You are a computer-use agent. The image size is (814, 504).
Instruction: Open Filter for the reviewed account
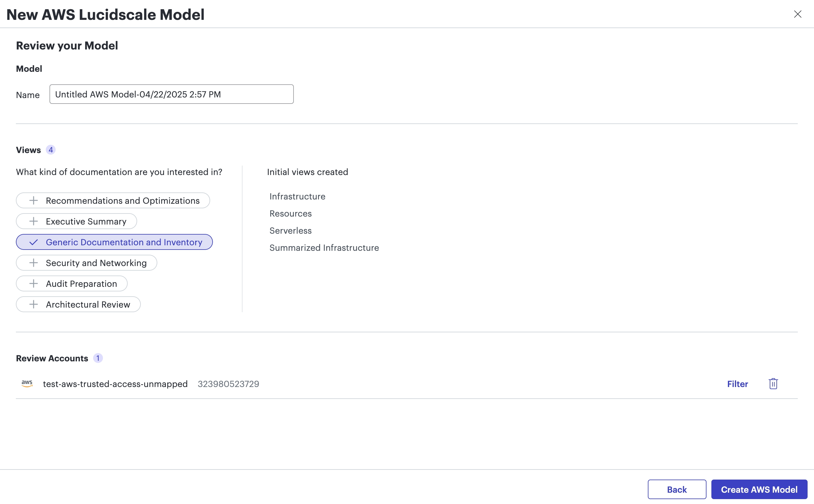737,384
